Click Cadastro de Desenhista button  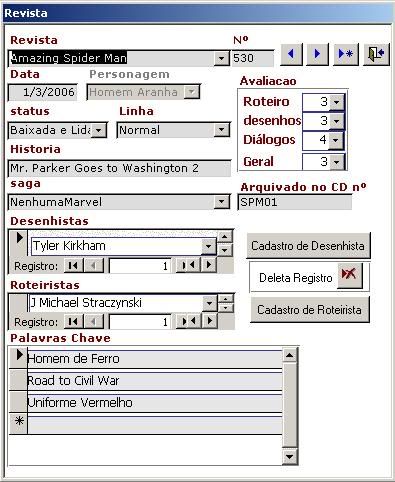click(308, 246)
